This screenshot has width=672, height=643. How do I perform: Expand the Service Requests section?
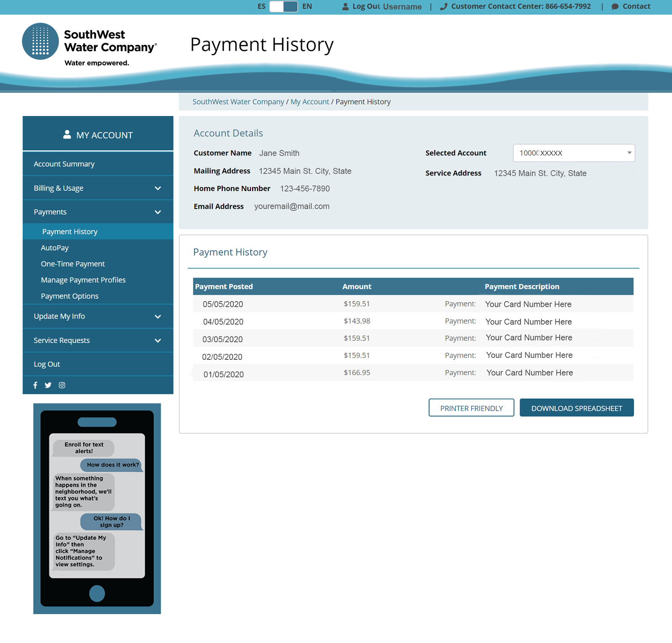(x=158, y=340)
